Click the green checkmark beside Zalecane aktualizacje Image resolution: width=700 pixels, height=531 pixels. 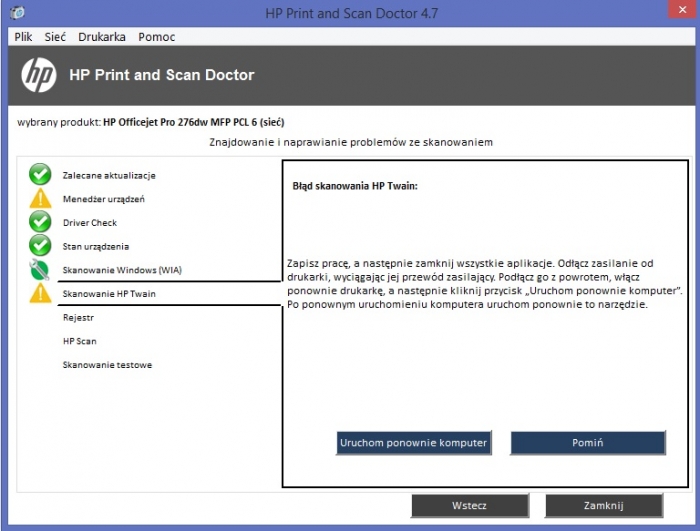(40, 175)
